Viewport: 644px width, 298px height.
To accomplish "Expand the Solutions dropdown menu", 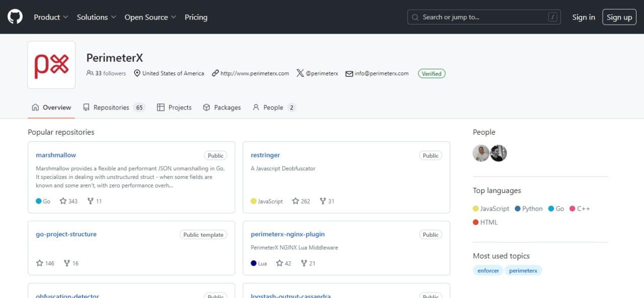I will click(97, 17).
